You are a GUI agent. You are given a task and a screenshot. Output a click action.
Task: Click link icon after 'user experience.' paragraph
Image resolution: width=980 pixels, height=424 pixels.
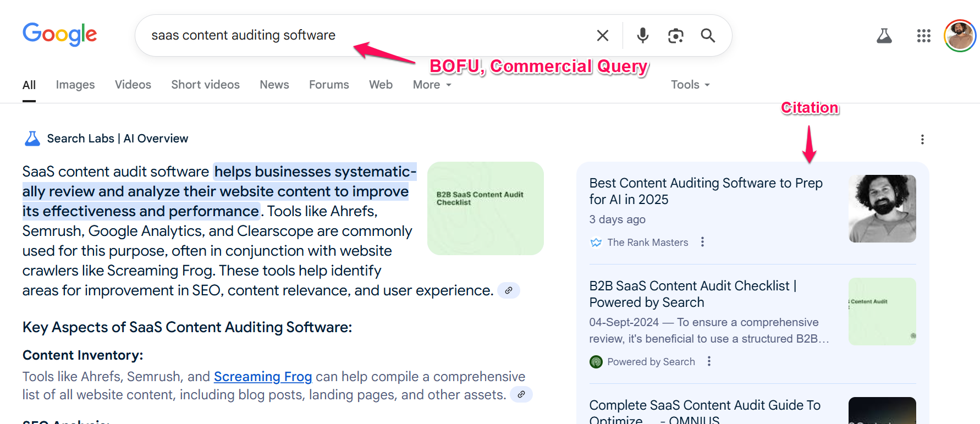coord(509,290)
